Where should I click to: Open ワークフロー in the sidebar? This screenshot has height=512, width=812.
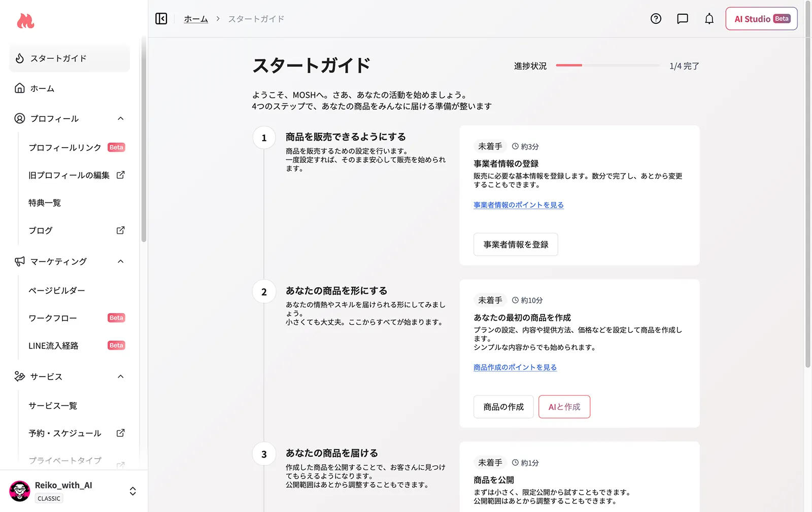pyautogui.click(x=53, y=318)
